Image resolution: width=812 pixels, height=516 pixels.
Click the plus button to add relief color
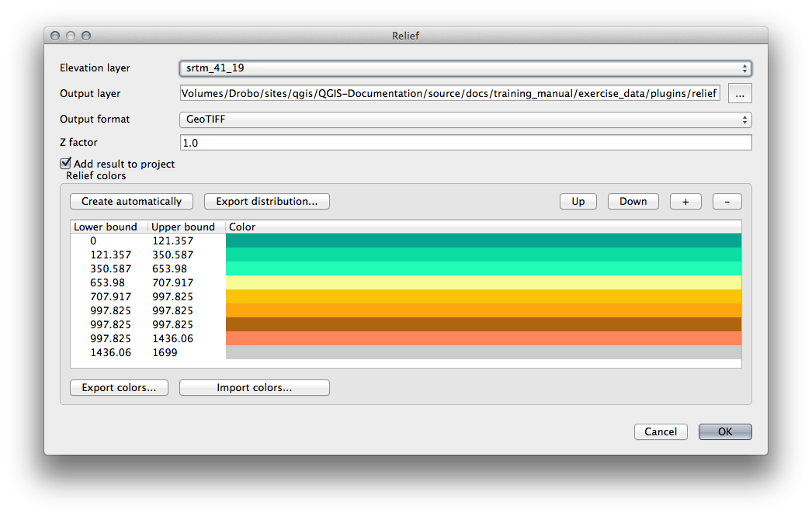tap(685, 202)
